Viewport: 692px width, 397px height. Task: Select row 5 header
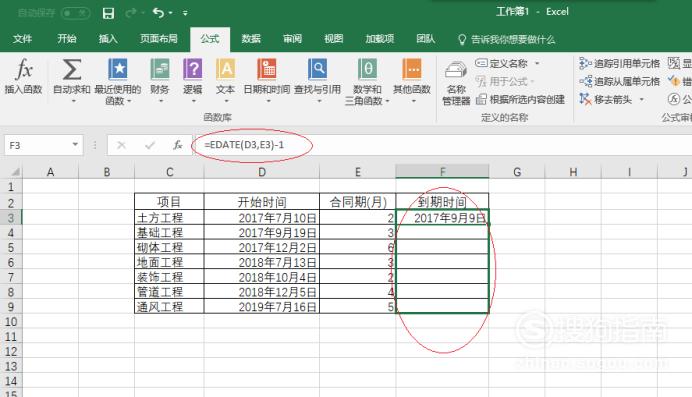click(11, 247)
